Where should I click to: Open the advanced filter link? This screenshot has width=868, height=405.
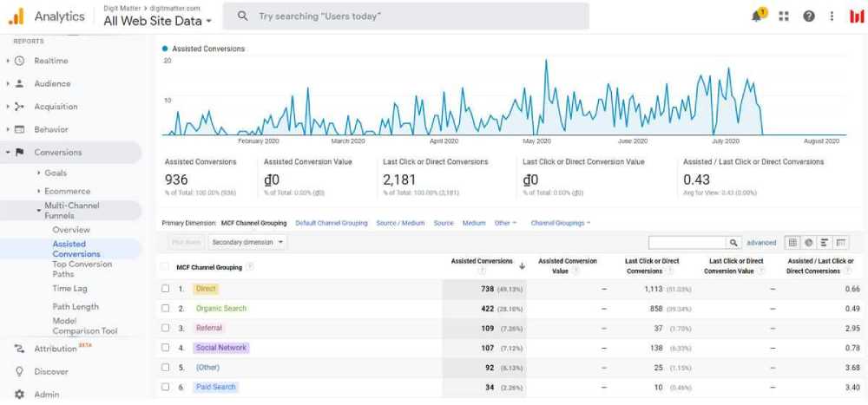[x=761, y=242]
